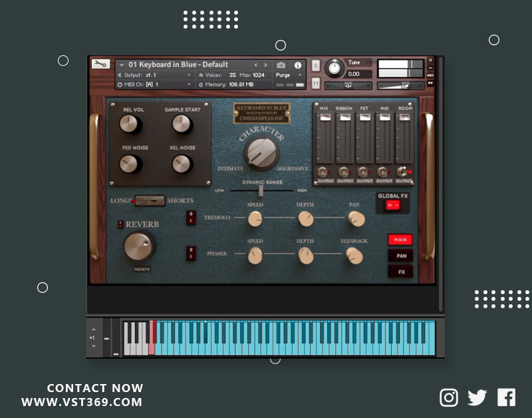Screen dimensions: 532x418
Task: Click the FET mic fader
Action: click(365, 118)
